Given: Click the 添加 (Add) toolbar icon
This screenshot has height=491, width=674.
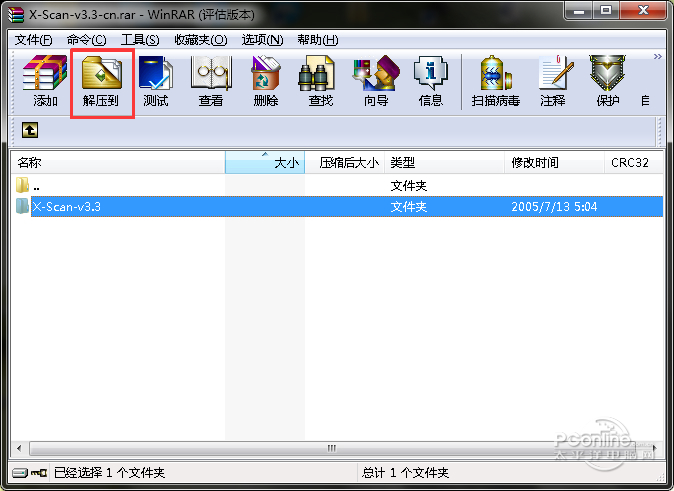Looking at the screenshot, I should [x=45, y=82].
